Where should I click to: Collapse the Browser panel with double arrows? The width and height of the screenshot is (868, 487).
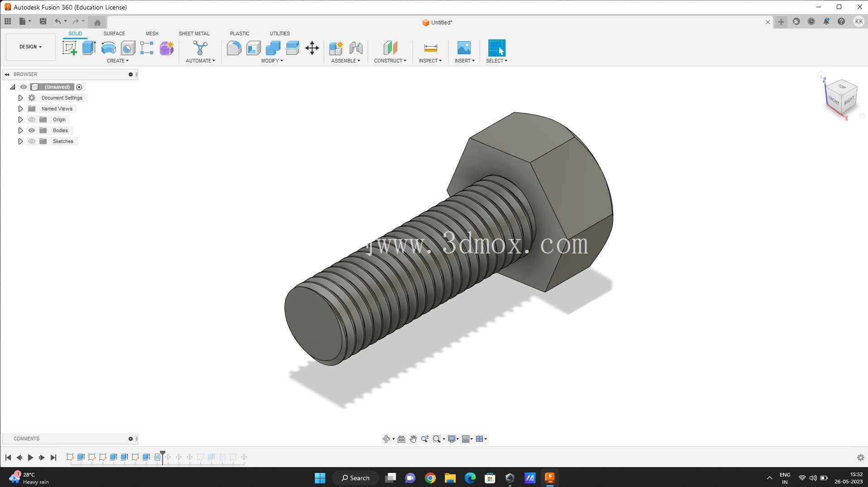(x=7, y=74)
